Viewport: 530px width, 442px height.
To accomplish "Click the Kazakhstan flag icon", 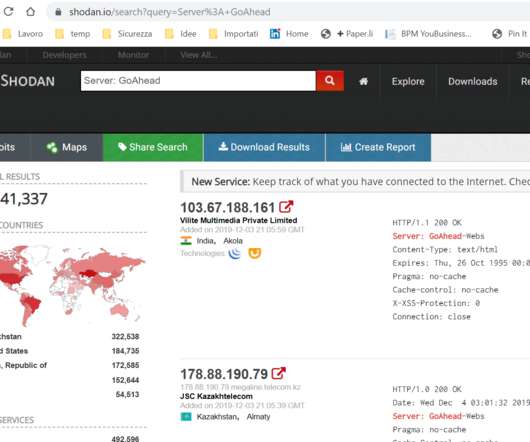I will pos(186,417).
